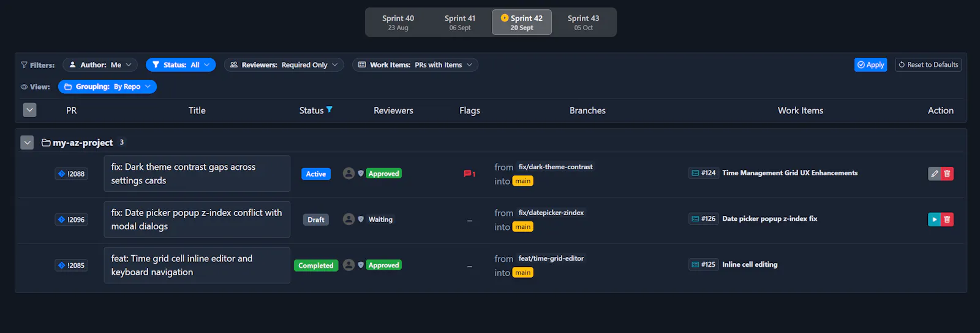
Task: Click the red comment flag on PR !2088
Action: point(469,174)
